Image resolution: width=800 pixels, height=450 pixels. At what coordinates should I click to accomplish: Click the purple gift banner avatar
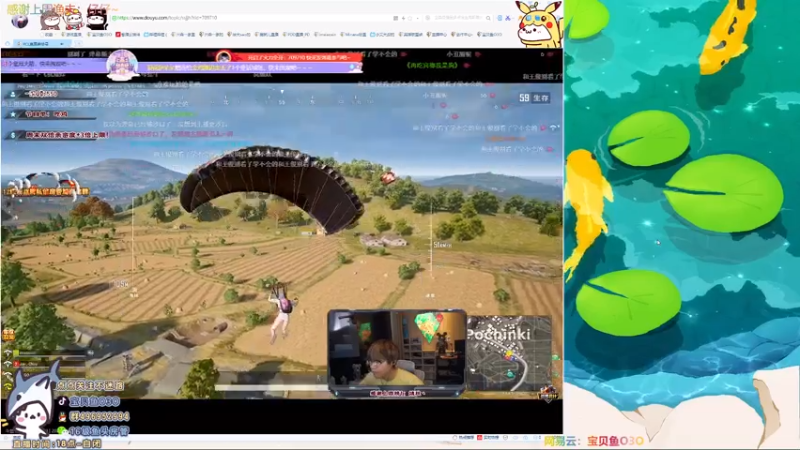tap(122, 65)
